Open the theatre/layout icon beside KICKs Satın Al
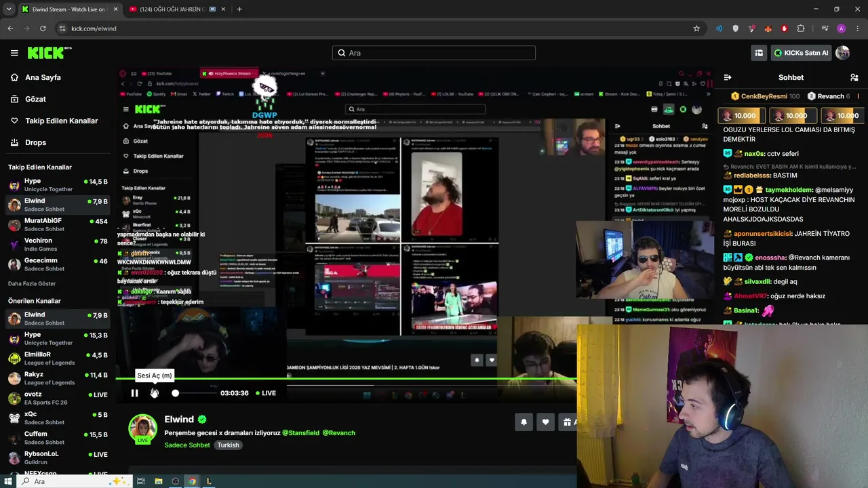This screenshot has width=868, height=488. [759, 53]
